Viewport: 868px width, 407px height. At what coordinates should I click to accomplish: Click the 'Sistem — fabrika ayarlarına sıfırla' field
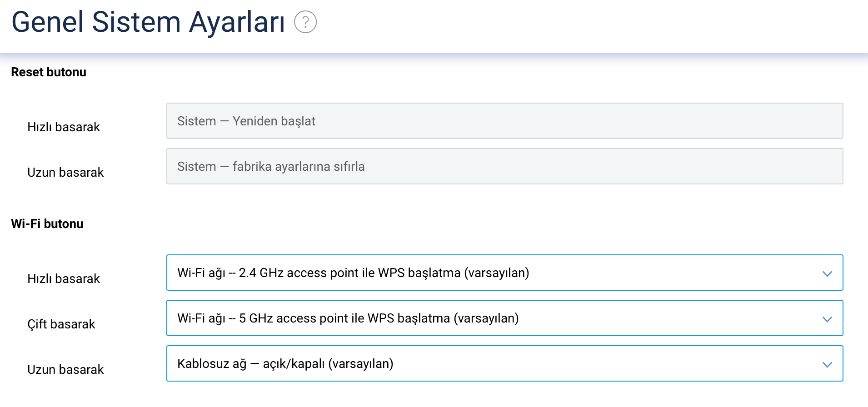(x=504, y=166)
